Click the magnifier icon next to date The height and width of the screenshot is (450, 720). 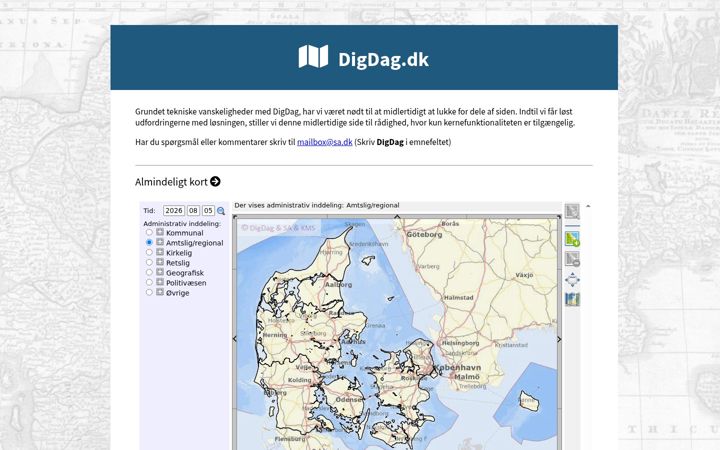point(221,211)
